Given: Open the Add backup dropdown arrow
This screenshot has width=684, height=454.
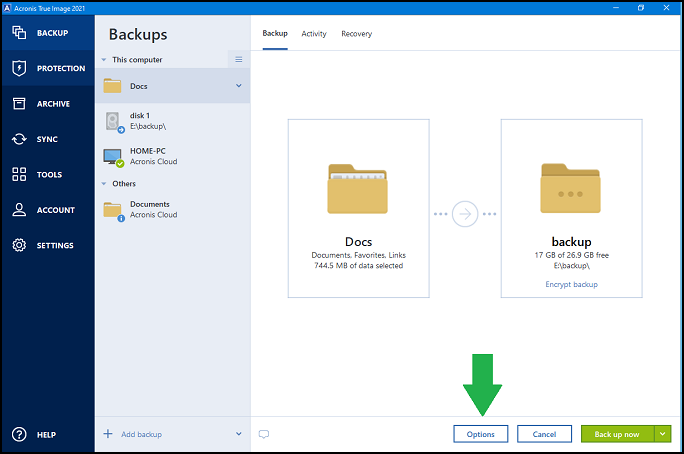Looking at the screenshot, I should (239, 434).
